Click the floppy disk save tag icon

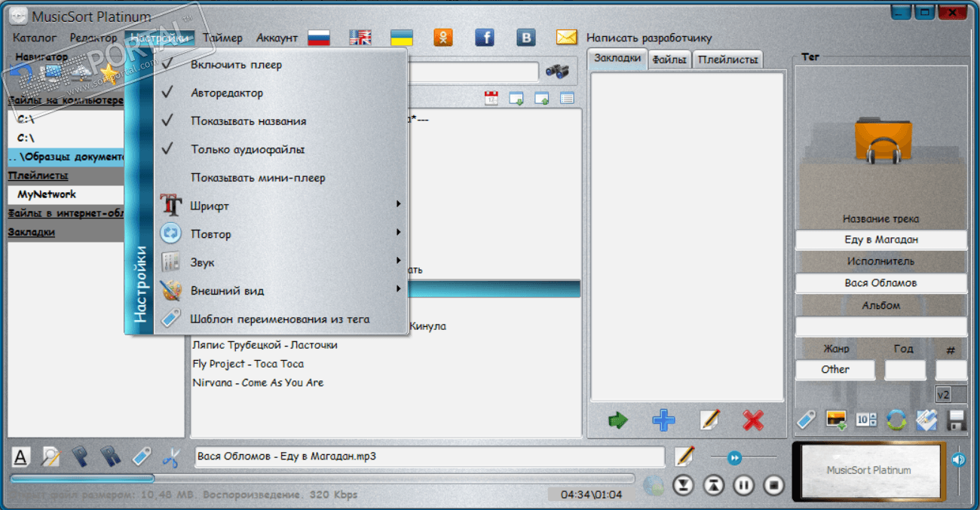(x=957, y=420)
